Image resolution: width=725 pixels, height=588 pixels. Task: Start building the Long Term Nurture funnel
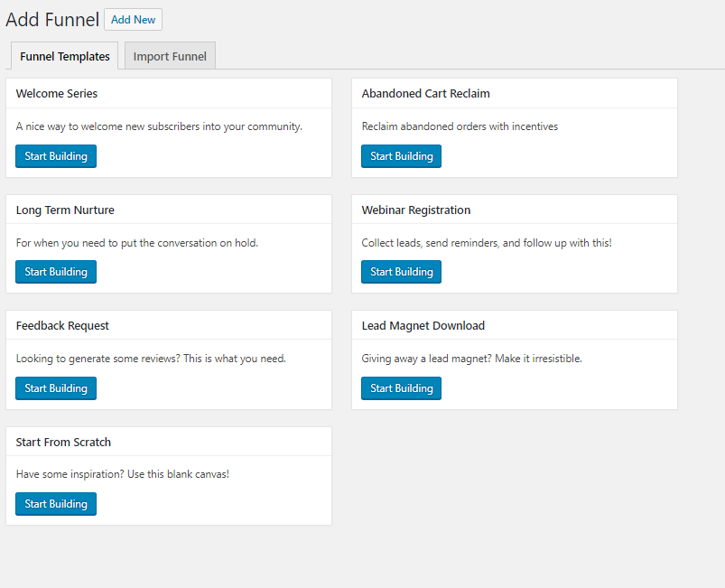point(56,272)
